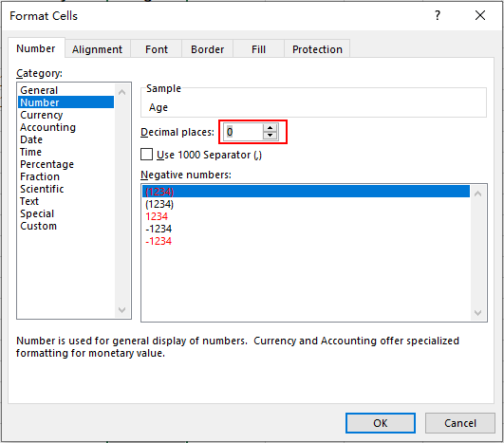Image resolution: width=504 pixels, height=443 pixels.
Task: Click Category list scroll down arrow
Action: pos(121,310)
